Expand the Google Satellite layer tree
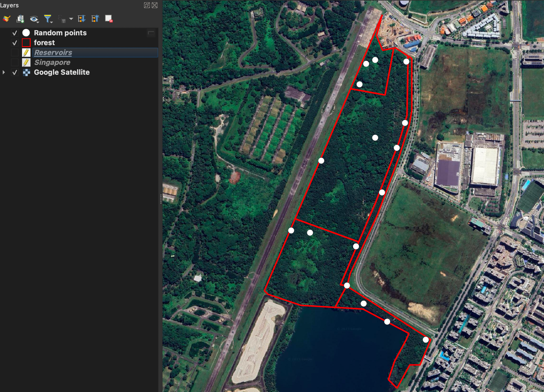The width and height of the screenshot is (544, 392). [x=4, y=72]
